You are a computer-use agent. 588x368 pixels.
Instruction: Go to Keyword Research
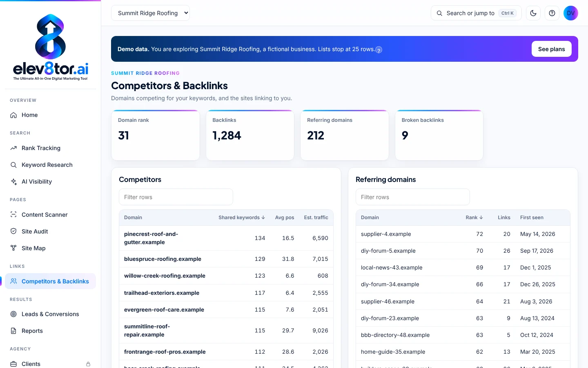pyautogui.click(x=51, y=165)
